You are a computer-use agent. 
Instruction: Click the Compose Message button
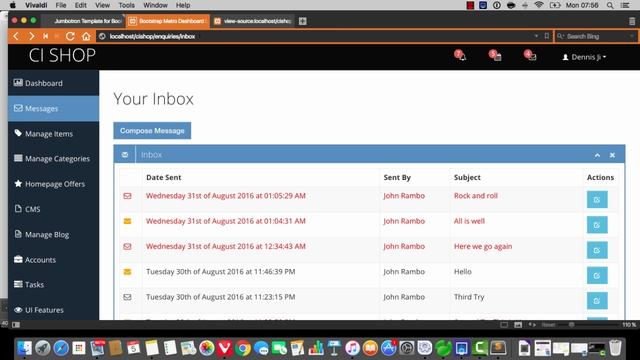152,131
